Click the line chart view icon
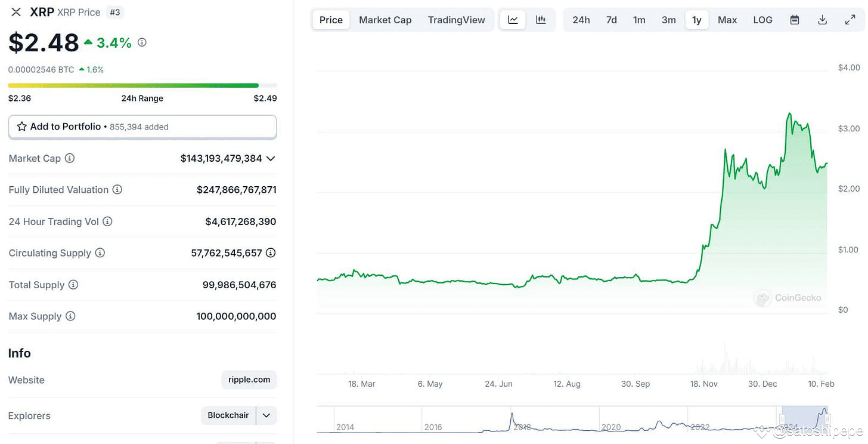Screen dimensions: 868x444 pos(513,20)
